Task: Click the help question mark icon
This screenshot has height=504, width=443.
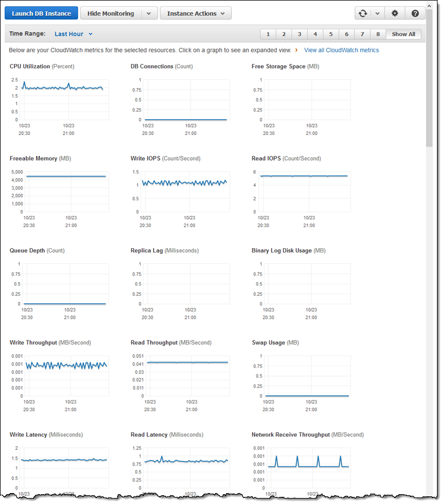Action: pyautogui.click(x=415, y=14)
